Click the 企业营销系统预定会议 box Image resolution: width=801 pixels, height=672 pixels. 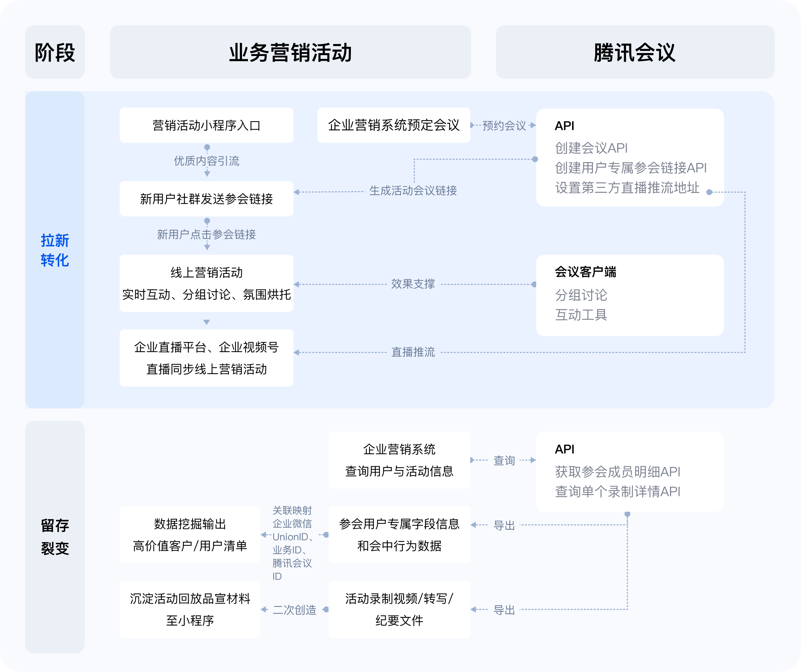[394, 125]
